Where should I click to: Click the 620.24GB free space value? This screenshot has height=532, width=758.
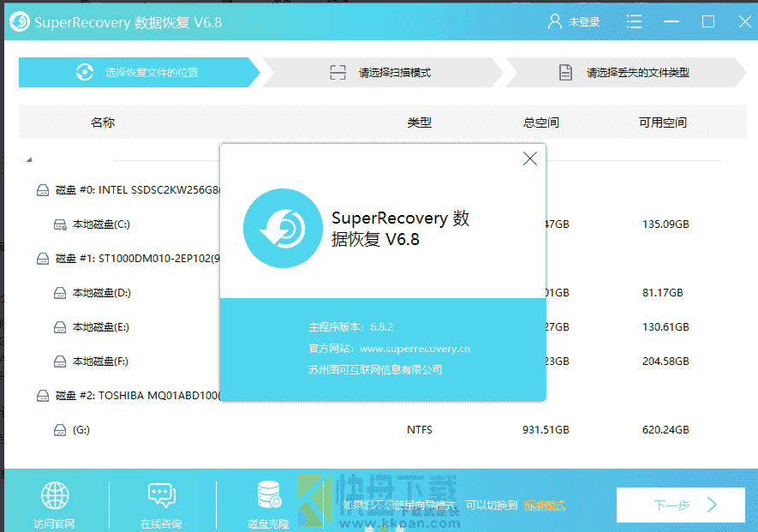665,430
